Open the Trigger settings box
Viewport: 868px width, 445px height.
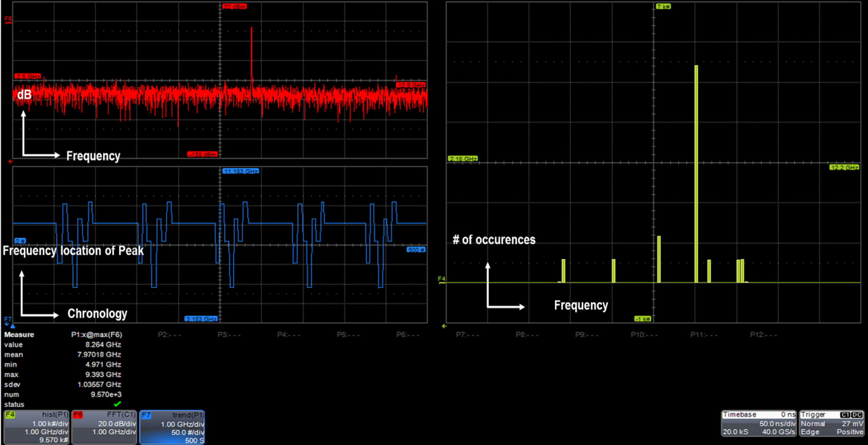[x=831, y=423]
